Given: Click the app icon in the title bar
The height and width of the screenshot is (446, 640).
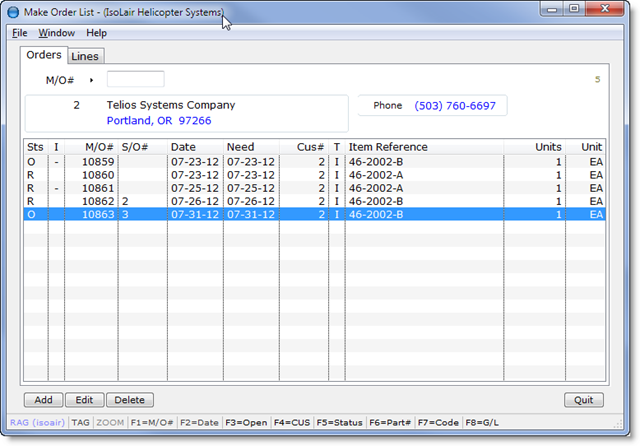Looking at the screenshot, I should [x=14, y=13].
